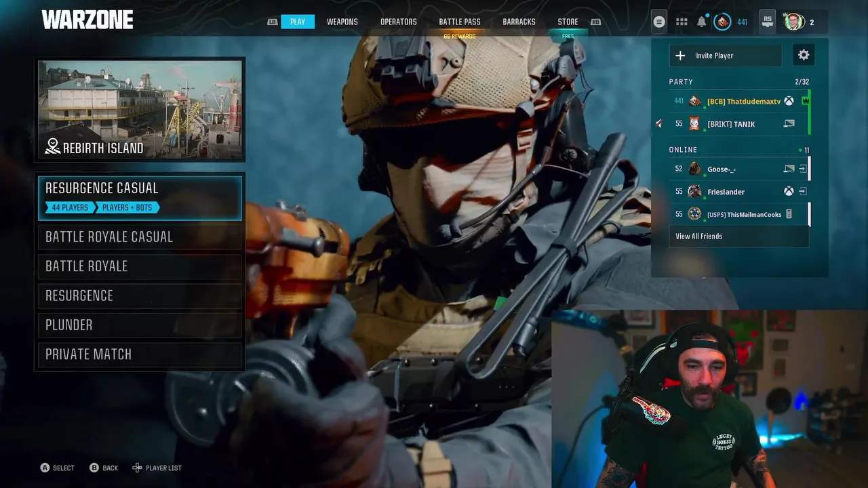Select Resurgence Casual game mode

click(140, 197)
